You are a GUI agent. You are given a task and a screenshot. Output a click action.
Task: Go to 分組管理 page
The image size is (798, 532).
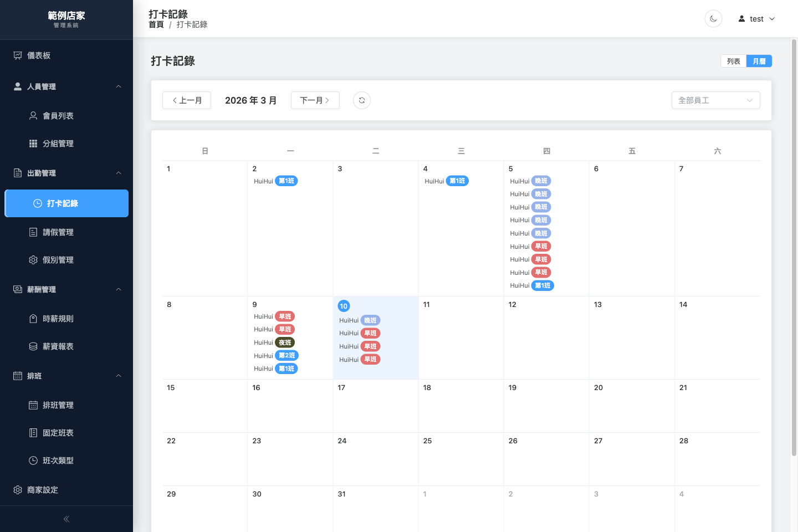point(58,144)
